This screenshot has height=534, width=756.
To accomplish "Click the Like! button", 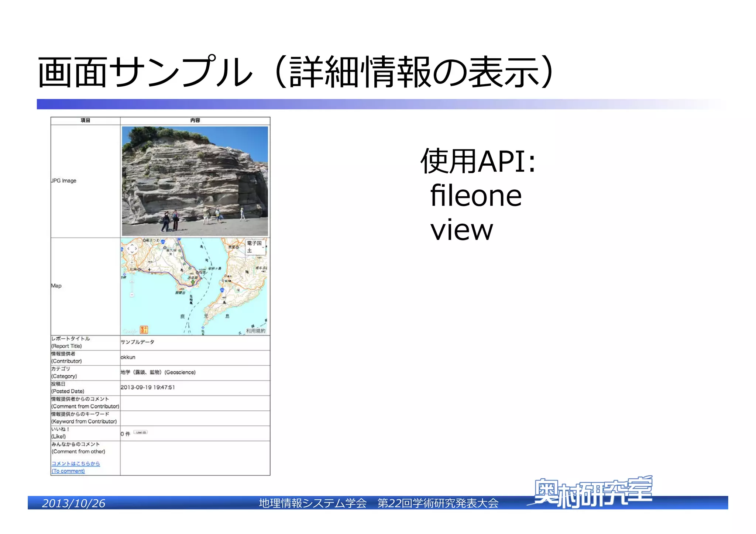I will pos(141,432).
